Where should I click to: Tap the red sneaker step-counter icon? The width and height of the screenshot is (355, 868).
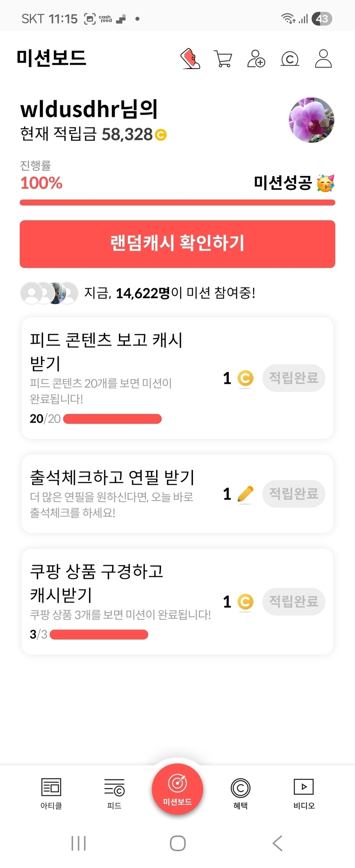tap(190, 59)
